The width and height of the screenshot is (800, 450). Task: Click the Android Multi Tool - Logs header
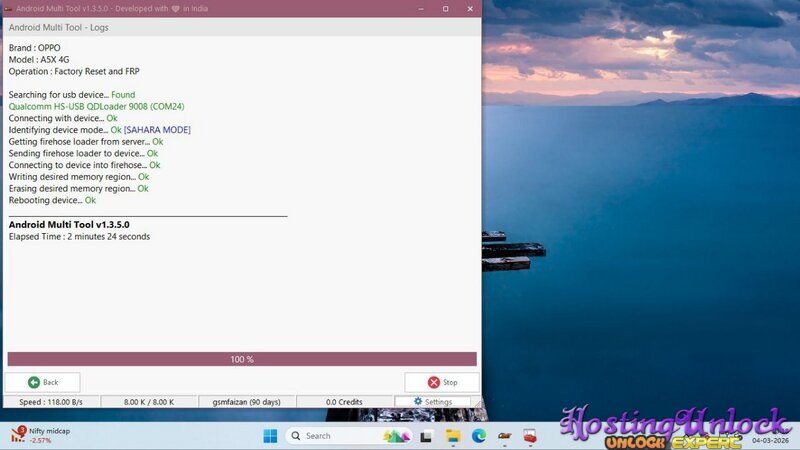click(59, 27)
